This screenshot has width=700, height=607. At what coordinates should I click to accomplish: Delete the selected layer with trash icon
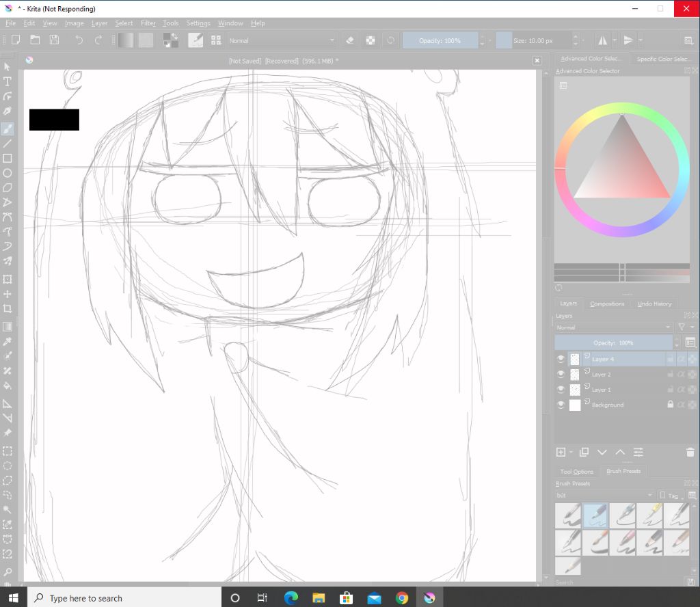(x=690, y=452)
